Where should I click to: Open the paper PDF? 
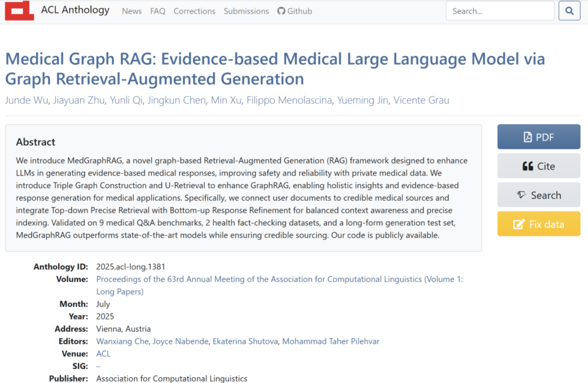(539, 137)
